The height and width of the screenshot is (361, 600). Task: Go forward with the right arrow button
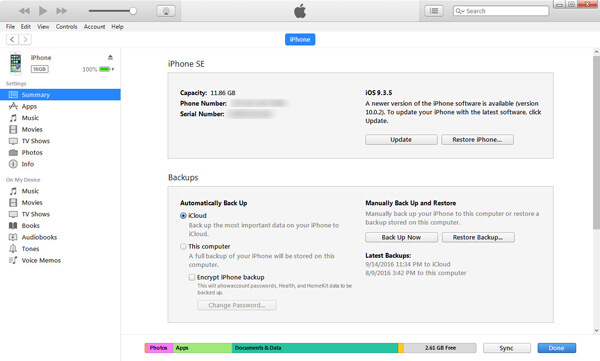click(25, 39)
